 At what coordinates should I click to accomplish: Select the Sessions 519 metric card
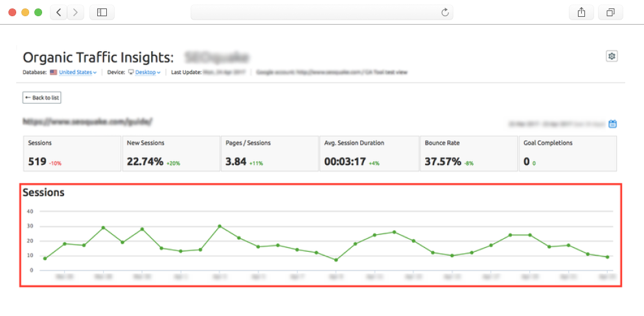coord(73,154)
